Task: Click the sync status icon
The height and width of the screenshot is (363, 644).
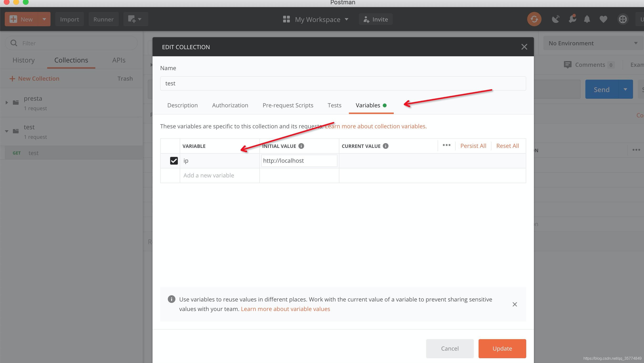Action: (534, 19)
